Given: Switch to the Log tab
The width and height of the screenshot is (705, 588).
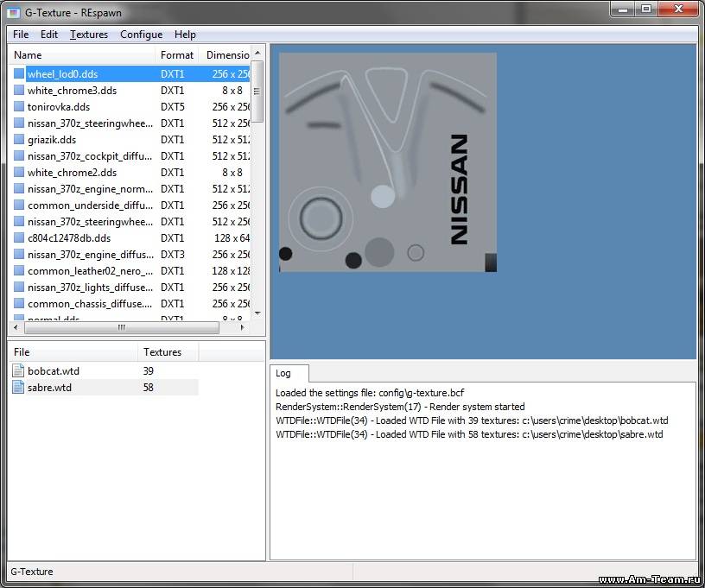Looking at the screenshot, I should pyautogui.click(x=289, y=373).
